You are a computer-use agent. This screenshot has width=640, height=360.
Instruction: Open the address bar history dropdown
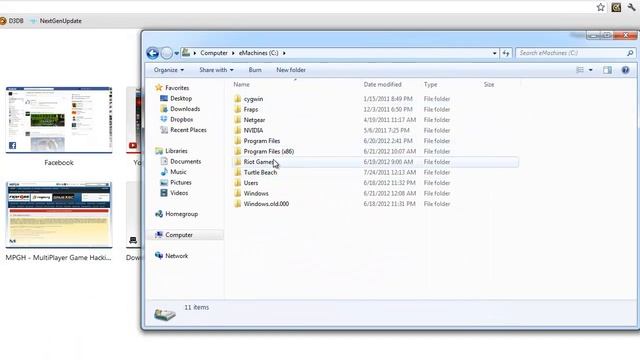tap(494, 53)
